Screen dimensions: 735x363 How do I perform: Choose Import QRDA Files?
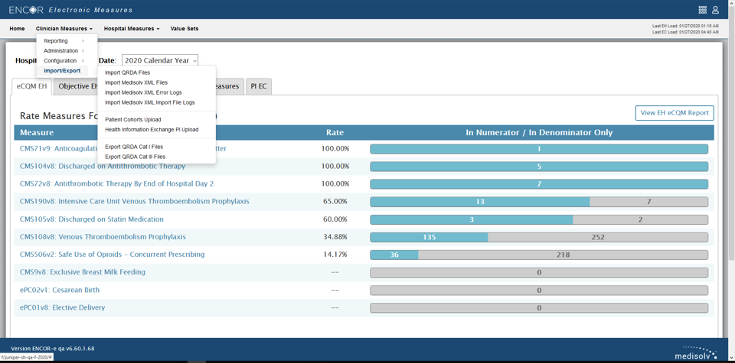[x=128, y=73]
